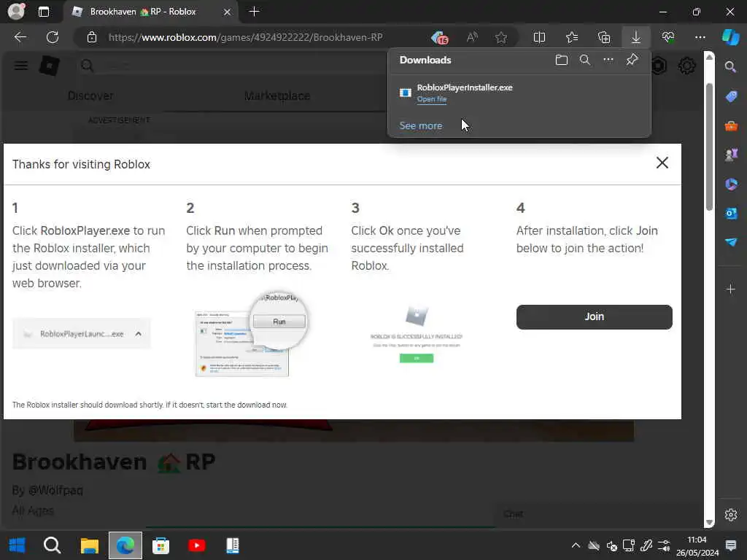
Task: Open Roblox hamburger menu
Action: pyautogui.click(x=21, y=65)
